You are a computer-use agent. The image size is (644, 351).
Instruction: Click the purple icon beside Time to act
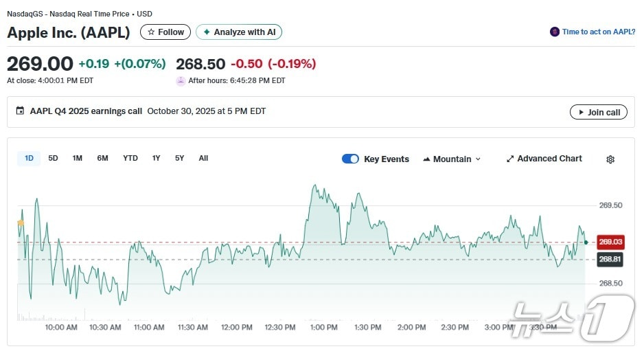click(555, 32)
